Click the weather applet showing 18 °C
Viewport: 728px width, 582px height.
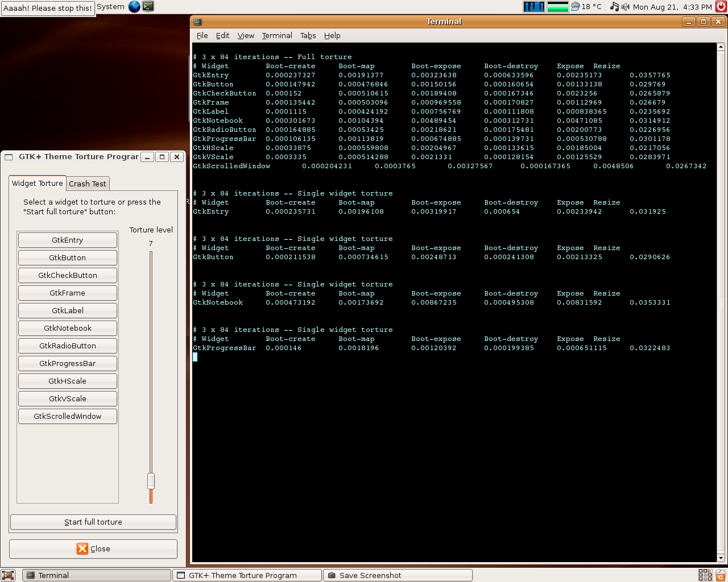586,7
